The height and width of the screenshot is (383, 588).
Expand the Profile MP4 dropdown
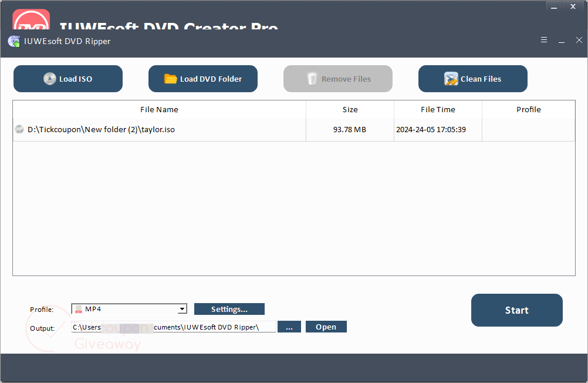[x=183, y=309]
